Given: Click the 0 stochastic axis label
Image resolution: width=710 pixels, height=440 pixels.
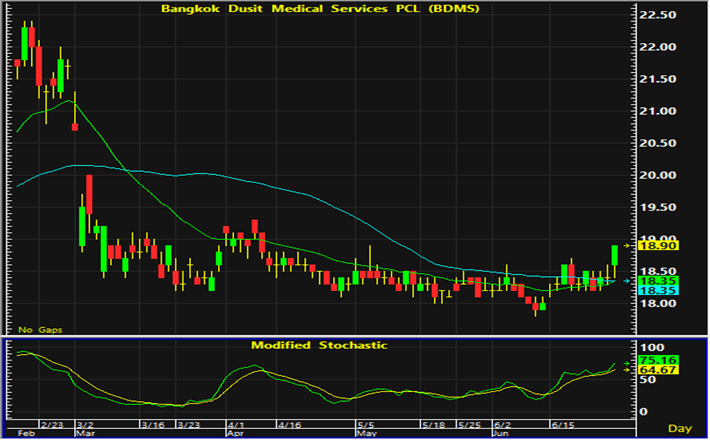Looking at the screenshot, I should tap(643, 411).
